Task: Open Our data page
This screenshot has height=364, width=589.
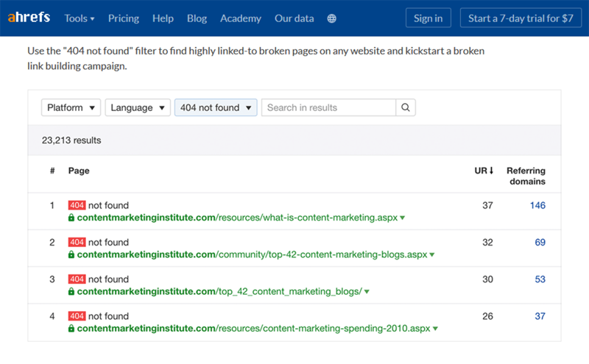Action: [294, 18]
